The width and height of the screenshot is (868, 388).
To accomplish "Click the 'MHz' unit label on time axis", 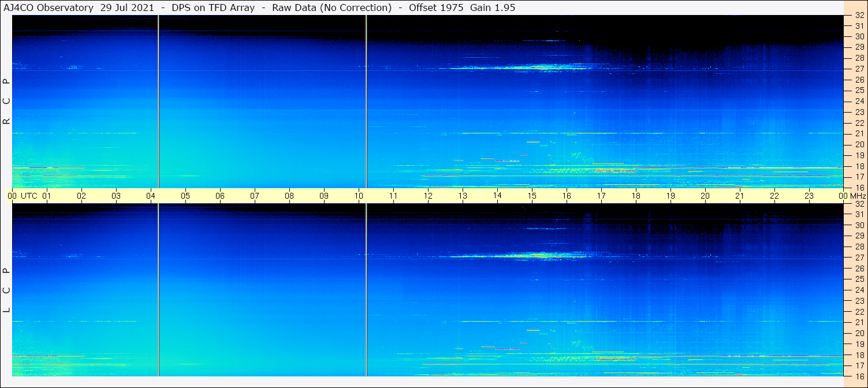I will (x=857, y=196).
